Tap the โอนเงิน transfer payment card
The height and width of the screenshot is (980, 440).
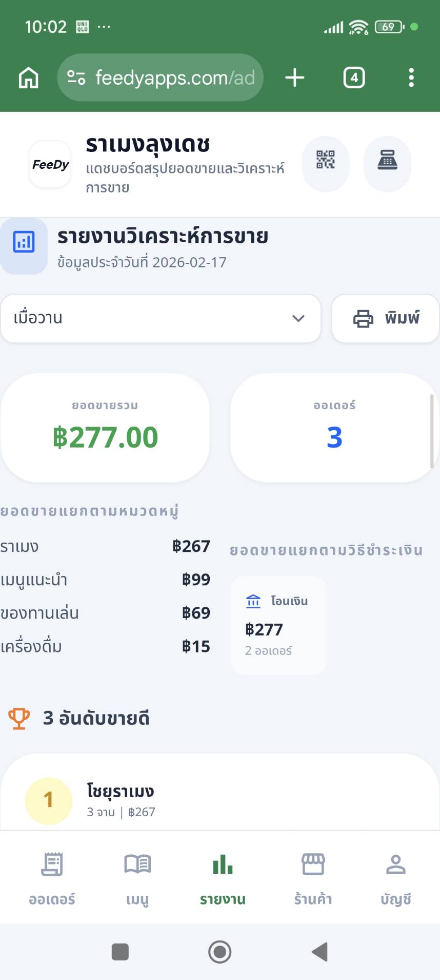(x=278, y=625)
